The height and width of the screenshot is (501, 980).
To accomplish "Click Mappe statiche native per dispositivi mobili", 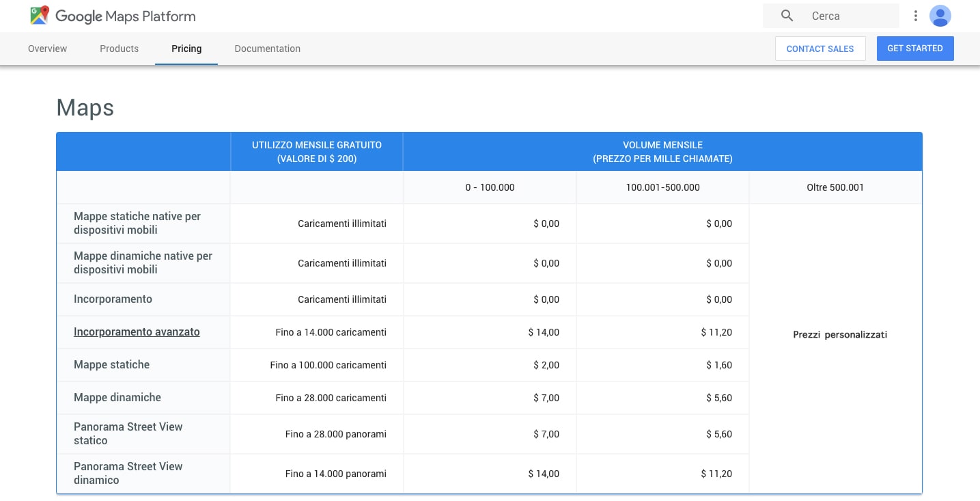I will click(x=137, y=224).
